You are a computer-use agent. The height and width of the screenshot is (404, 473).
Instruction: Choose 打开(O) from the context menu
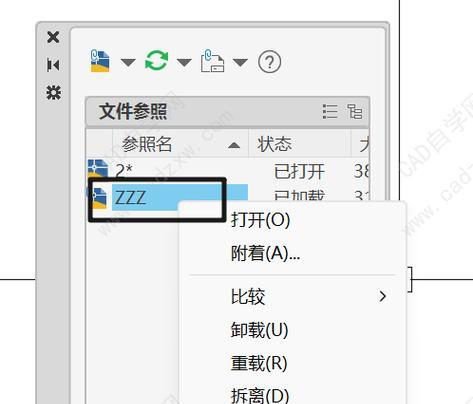(260, 220)
